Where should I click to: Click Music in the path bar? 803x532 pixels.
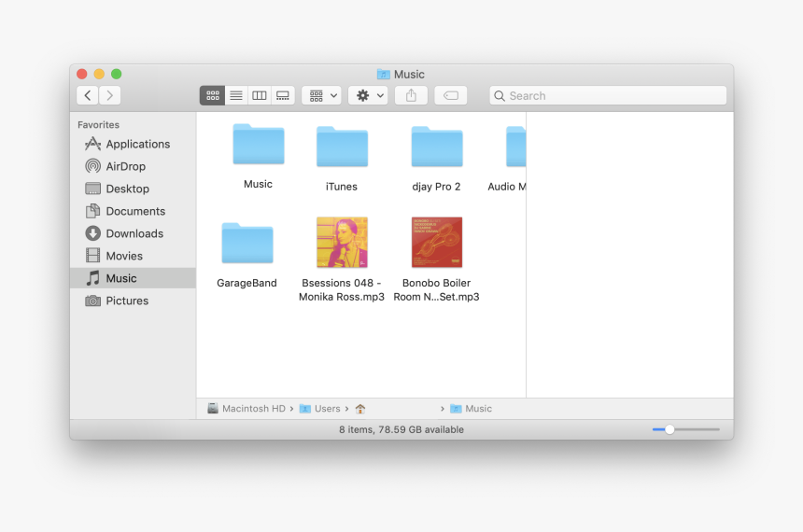coord(472,409)
